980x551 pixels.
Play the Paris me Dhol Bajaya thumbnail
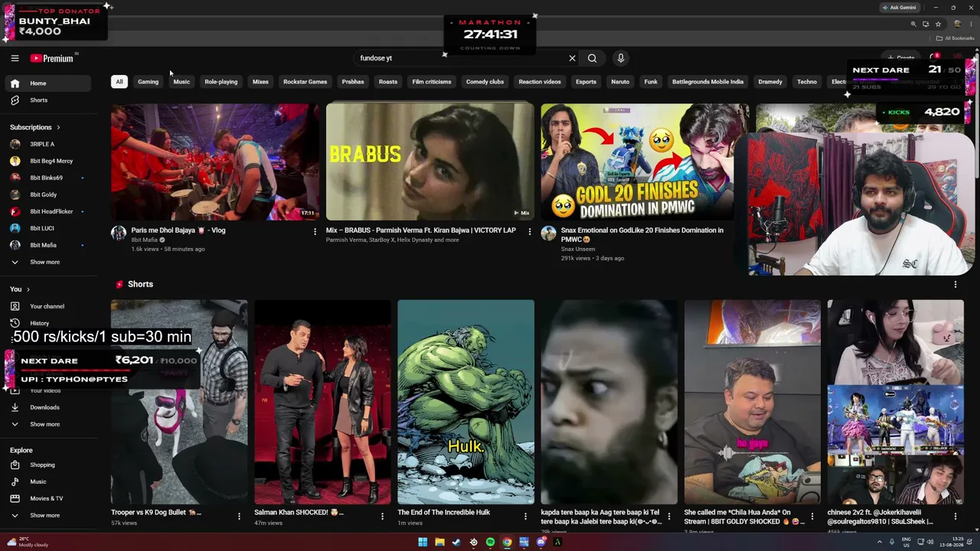click(215, 162)
